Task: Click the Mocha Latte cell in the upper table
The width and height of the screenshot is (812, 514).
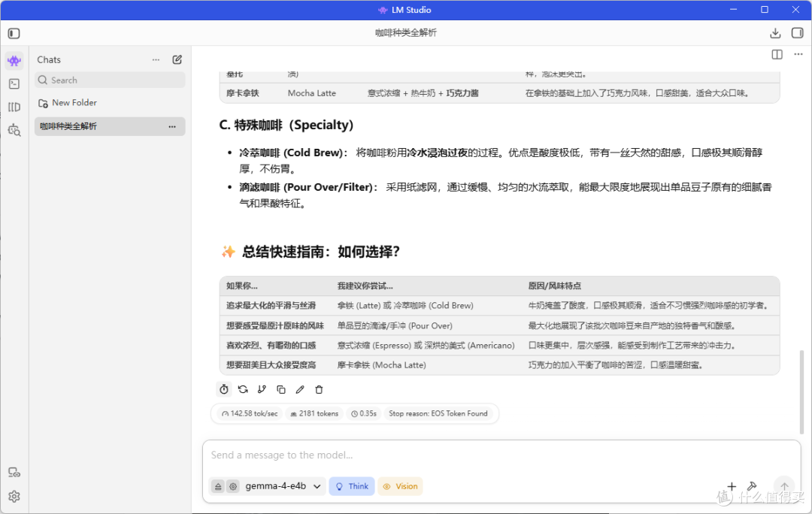Action: 312,94
